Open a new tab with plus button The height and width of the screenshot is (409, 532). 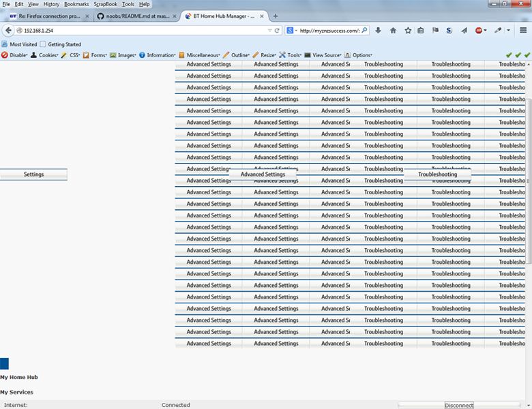pyautogui.click(x=276, y=16)
